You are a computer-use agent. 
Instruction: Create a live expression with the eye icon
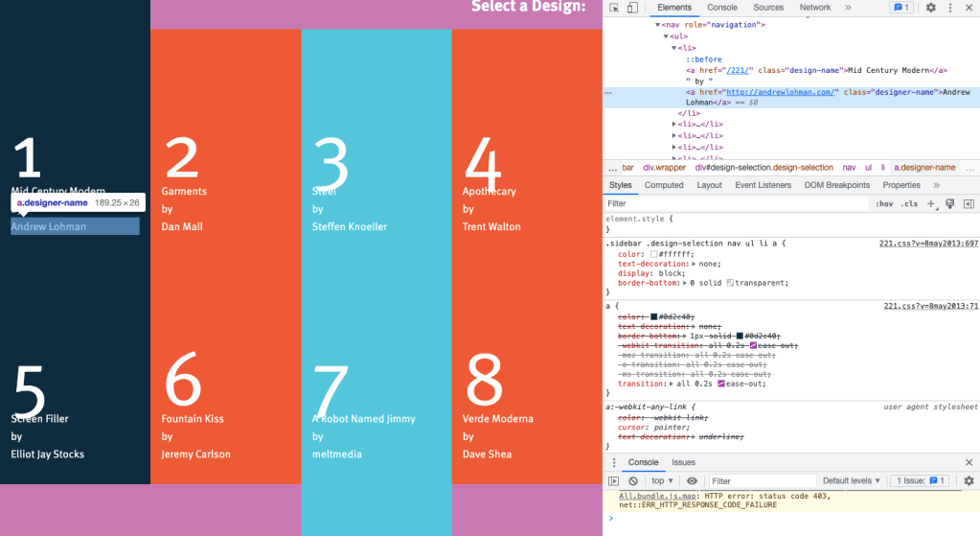click(x=692, y=480)
